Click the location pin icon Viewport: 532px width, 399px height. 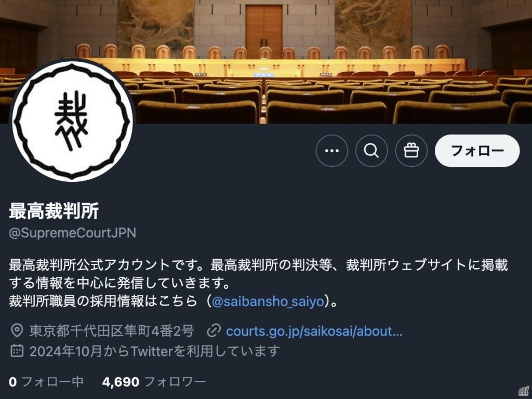17,330
